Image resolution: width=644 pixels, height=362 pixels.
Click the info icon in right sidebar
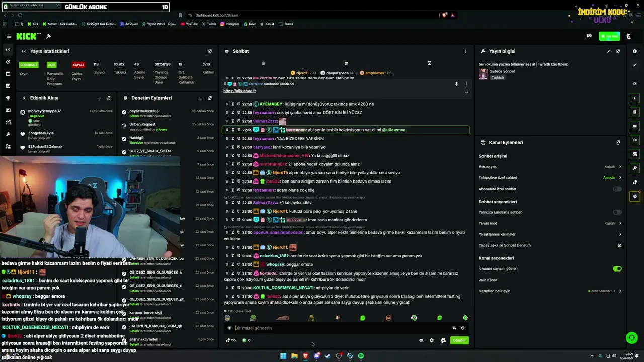(x=635, y=51)
